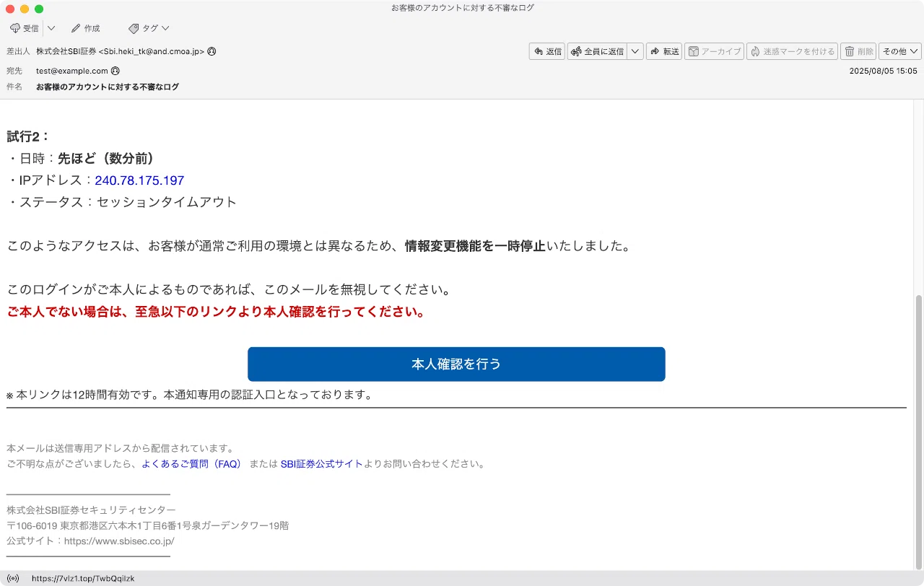Click the 受信 (Get Messages) button
This screenshot has width=924, height=586.
point(25,28)
